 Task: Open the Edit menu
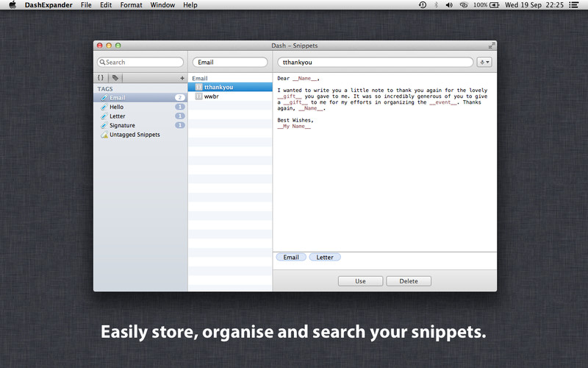pos(106,5)
